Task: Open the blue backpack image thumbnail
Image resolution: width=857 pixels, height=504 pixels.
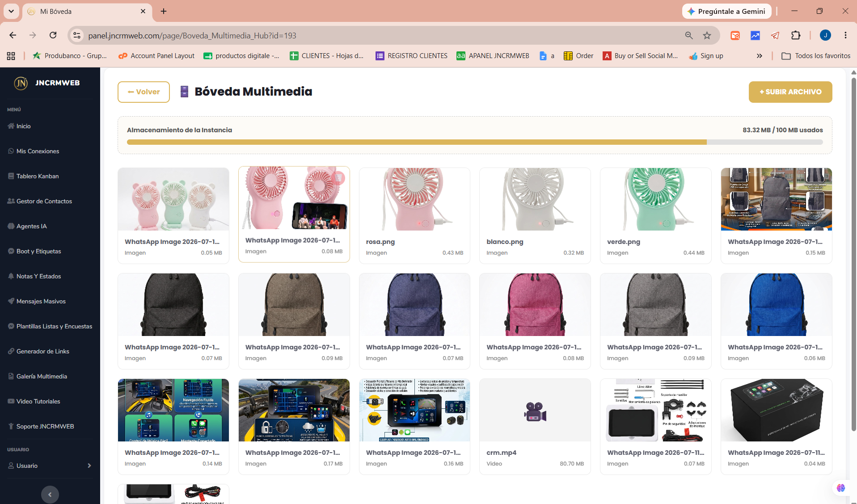Action: [777, 305]
